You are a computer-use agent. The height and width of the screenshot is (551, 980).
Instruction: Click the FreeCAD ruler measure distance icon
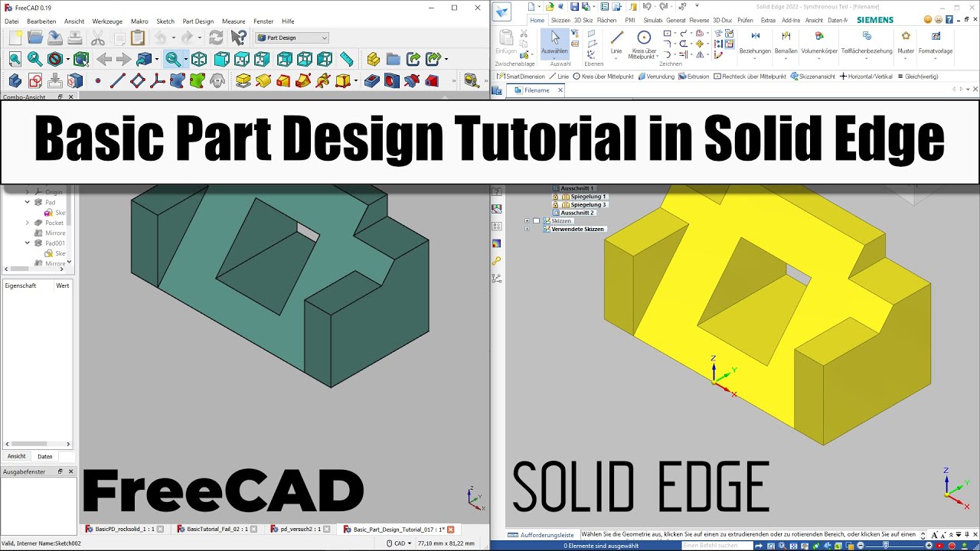pyautogui.click(x=347, y=59)
